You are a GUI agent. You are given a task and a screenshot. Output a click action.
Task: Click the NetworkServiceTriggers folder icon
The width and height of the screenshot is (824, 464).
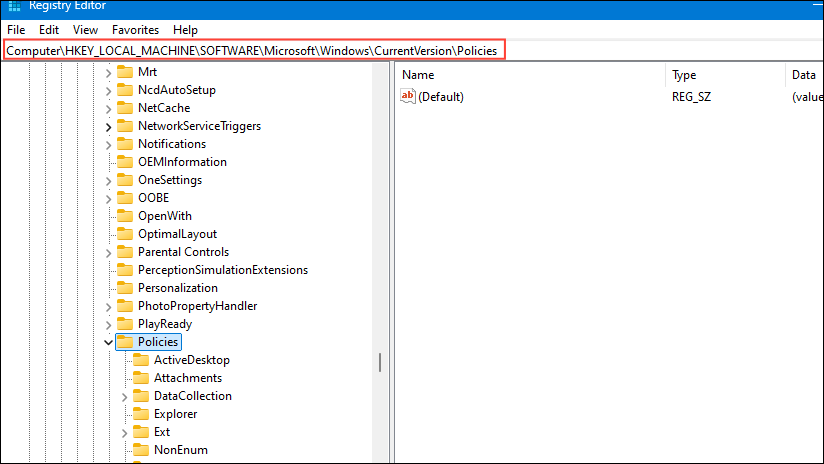point(125,126)
